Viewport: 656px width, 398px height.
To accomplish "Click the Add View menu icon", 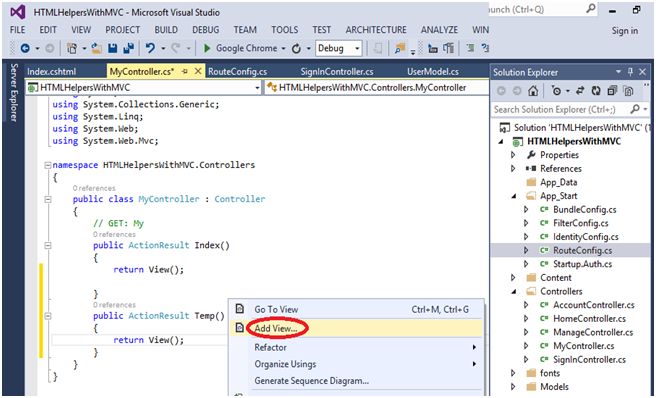I will pos(240,328).
